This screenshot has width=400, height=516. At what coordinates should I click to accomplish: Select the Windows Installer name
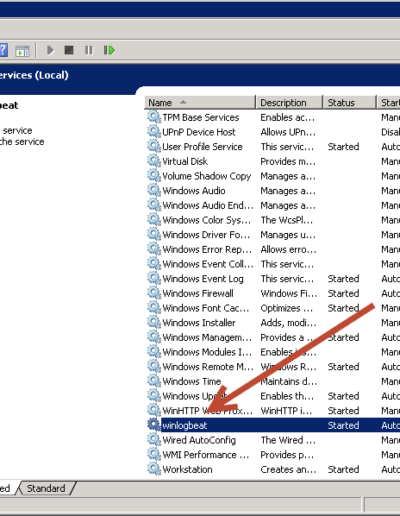[199, 323]
